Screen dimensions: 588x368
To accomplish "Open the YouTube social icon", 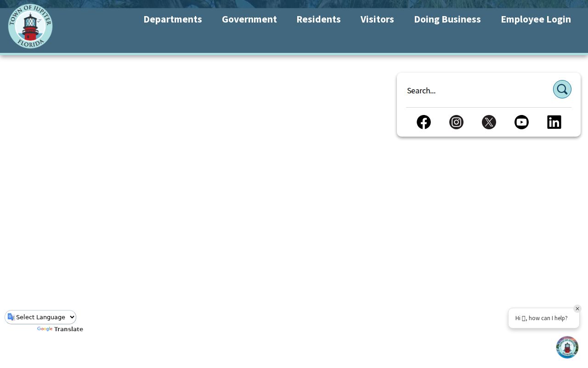I will point(521,122).
